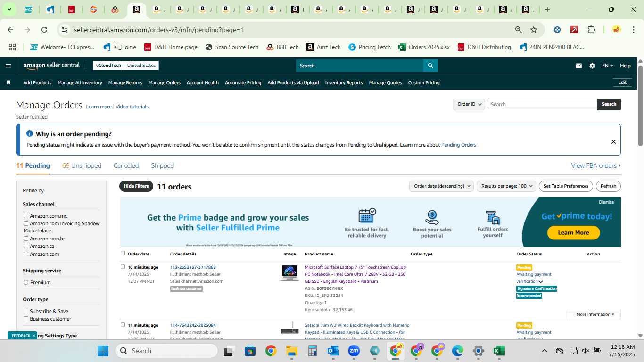Show hidden icons in the system tray
644x362 pixels.
(x=545, y=351)
